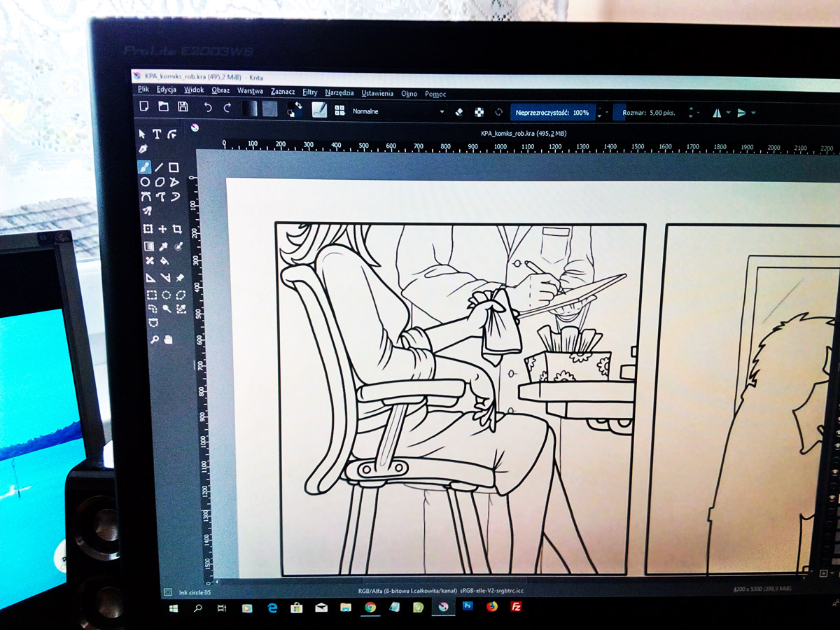Screen dimensions: 840x630
Task: Toggle vertical mirror painting
Action: (x=742, y=113)
